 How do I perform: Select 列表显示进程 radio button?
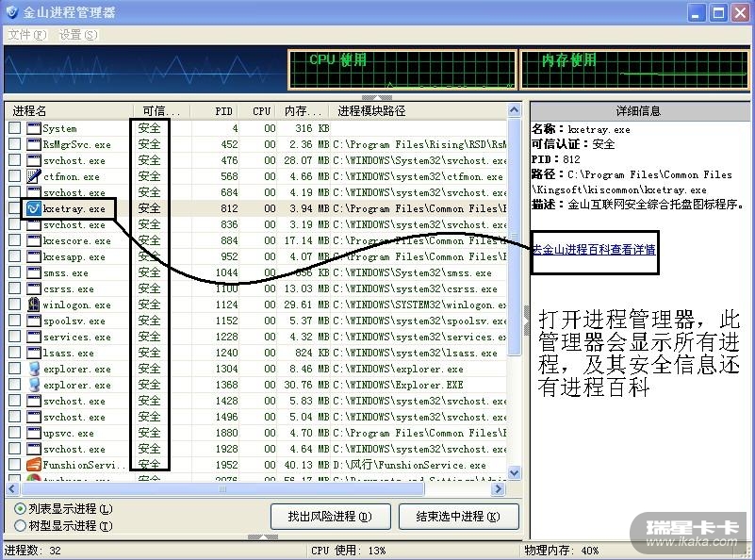coord(20,508)
